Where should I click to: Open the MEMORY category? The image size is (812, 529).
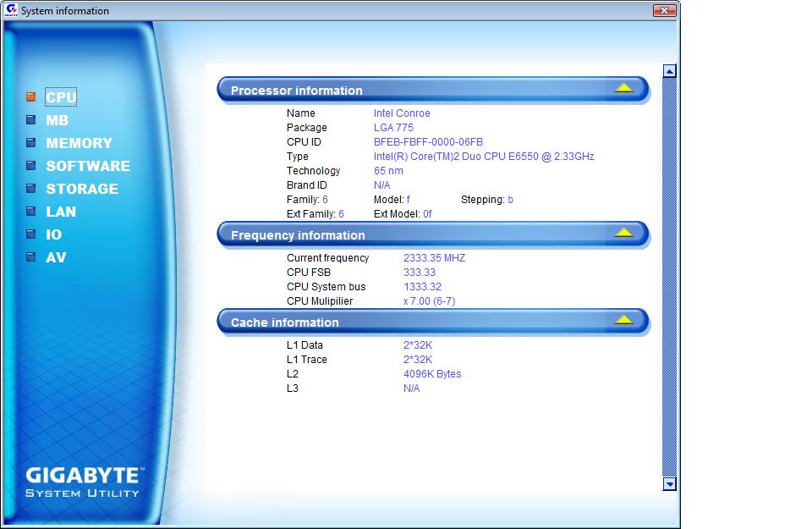[x=79, y=144]
